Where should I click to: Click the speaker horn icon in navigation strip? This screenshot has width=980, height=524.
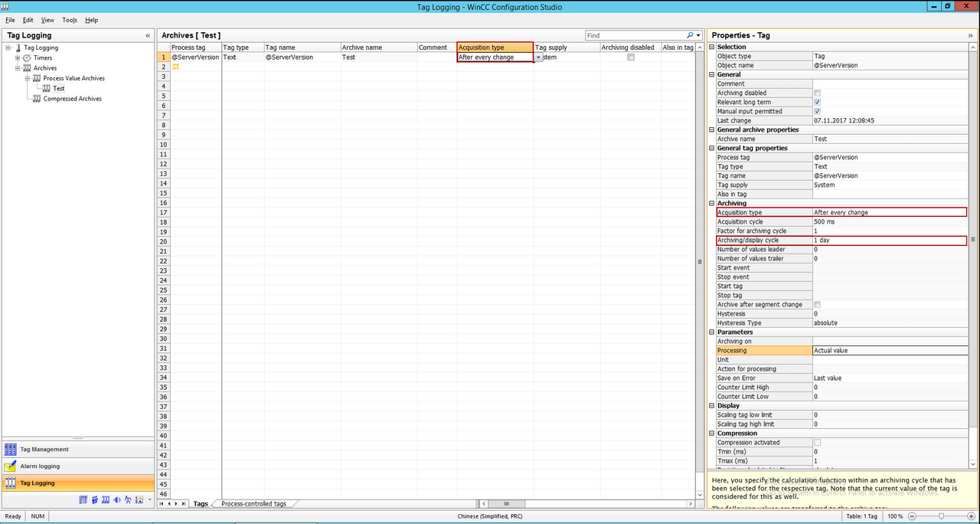[x=116, y=499]
